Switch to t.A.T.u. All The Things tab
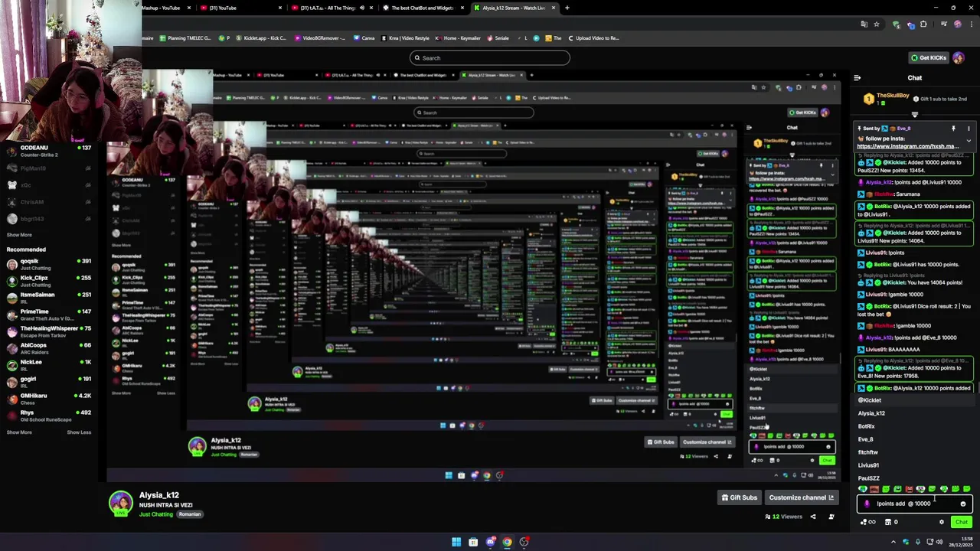This screenshot has width=980, height=551. pos(331,8)
